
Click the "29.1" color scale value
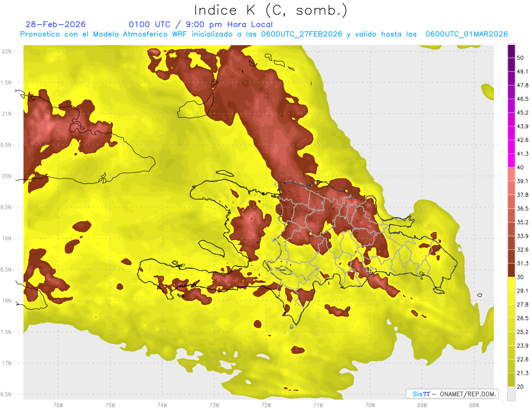click(x=522, y=290)
